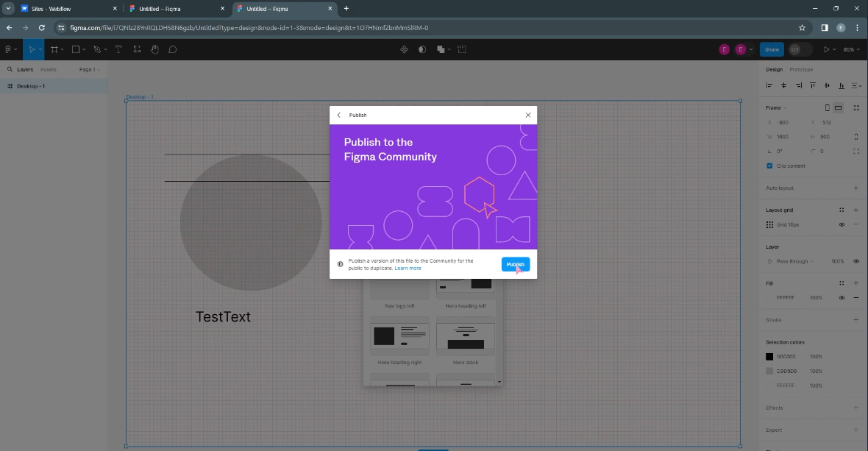Open the Learn more link

[x=408, y=269]
